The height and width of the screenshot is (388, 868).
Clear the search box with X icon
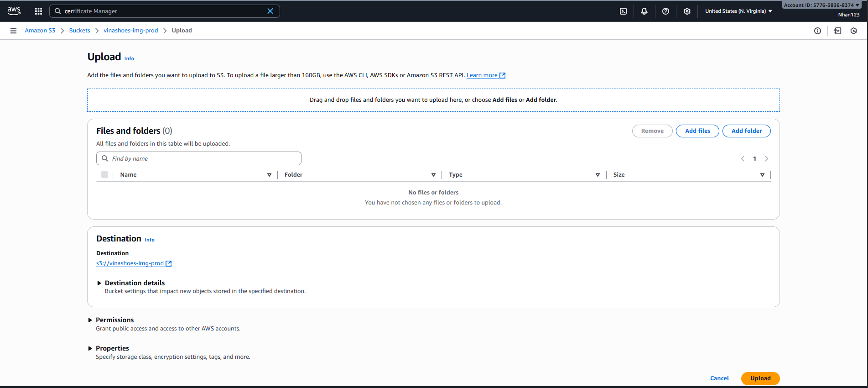tap(270, 11)
